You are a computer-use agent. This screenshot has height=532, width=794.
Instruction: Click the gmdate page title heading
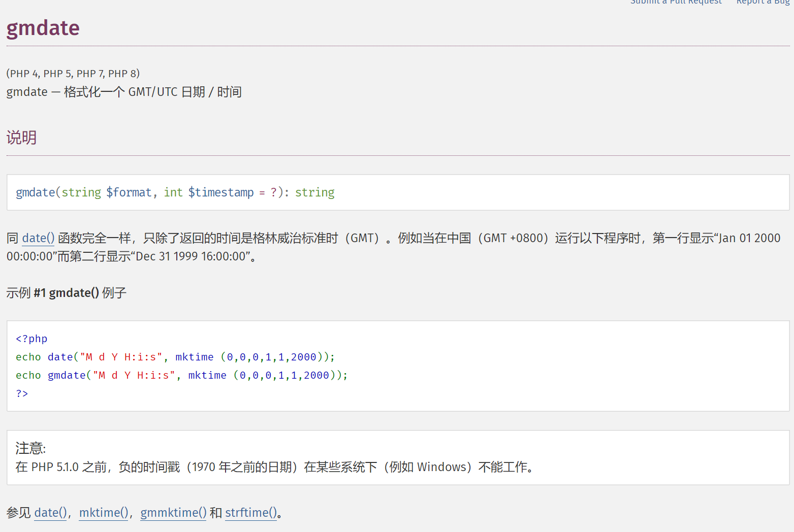[43, 28]
